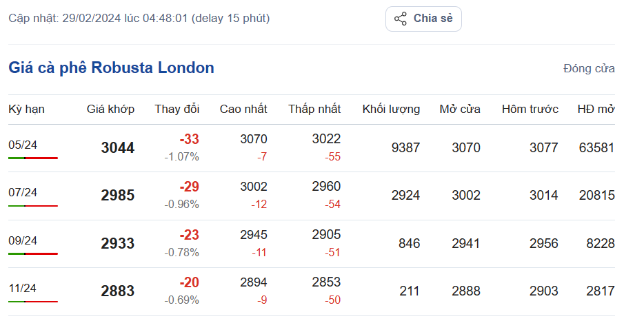Viewport: 644px width, 332px height.
Task: Select the 07/24 contract term
Action: [x=23, y=192]
